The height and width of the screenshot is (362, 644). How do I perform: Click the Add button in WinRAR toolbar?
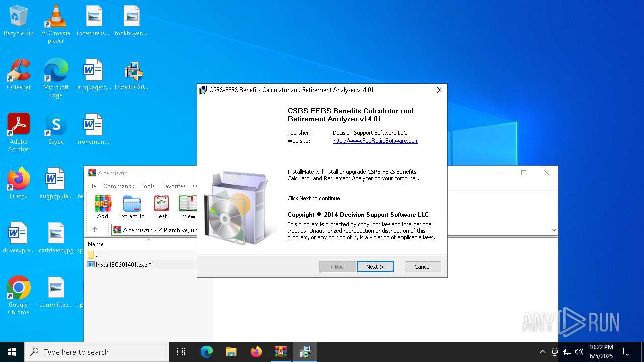click(103, 207)
